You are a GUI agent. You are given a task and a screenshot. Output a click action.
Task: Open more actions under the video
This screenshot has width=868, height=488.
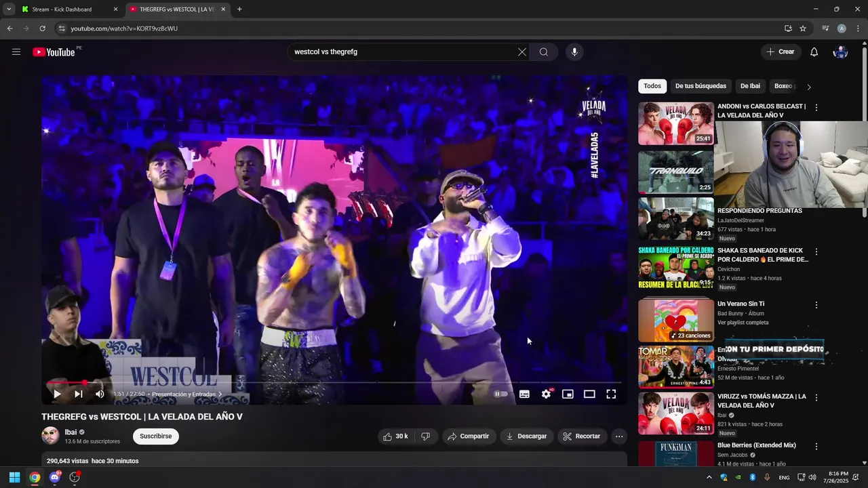[x=619, y=436]
